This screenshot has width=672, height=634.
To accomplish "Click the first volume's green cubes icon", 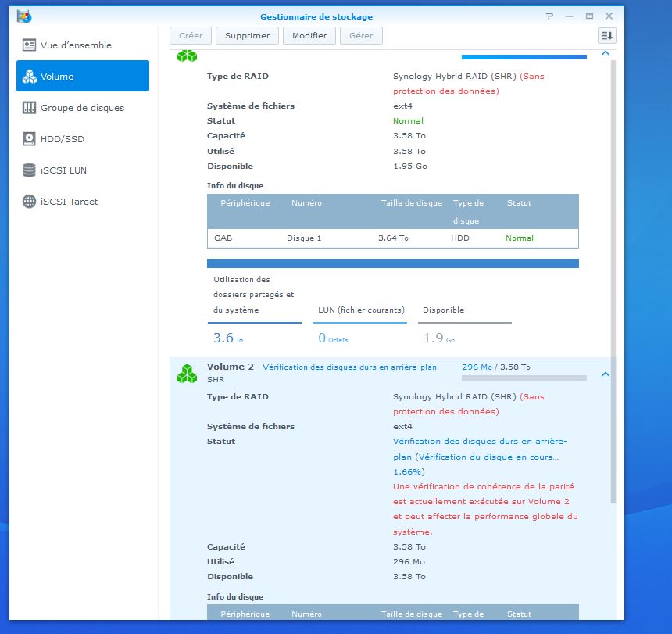I will pos(187,56).
